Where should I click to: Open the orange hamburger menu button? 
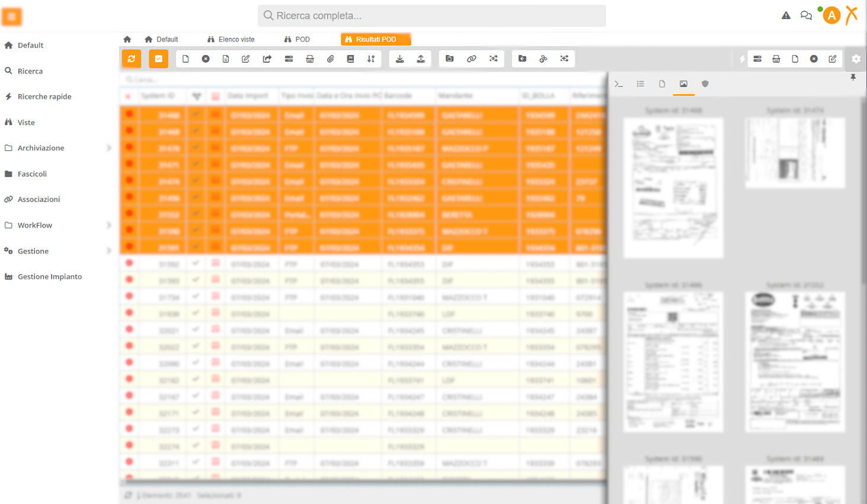pos(12,17)
